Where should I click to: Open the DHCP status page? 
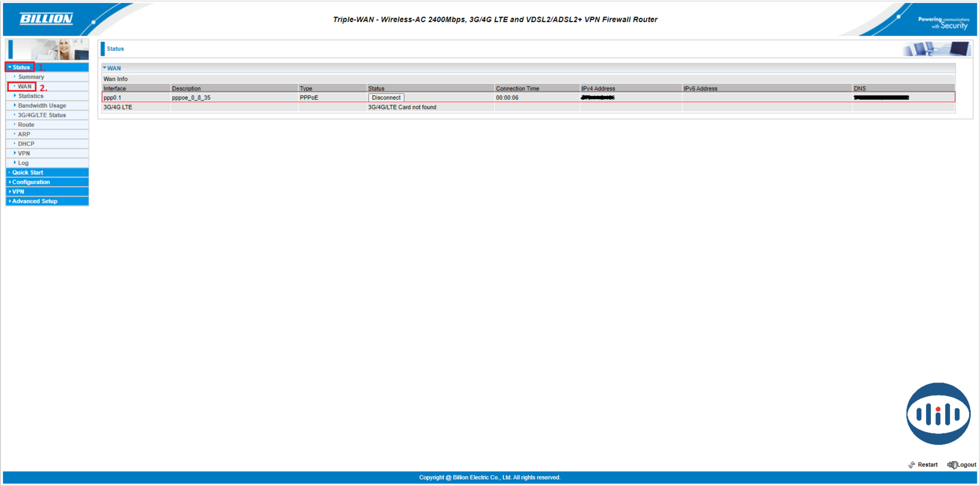click(26, 144)
